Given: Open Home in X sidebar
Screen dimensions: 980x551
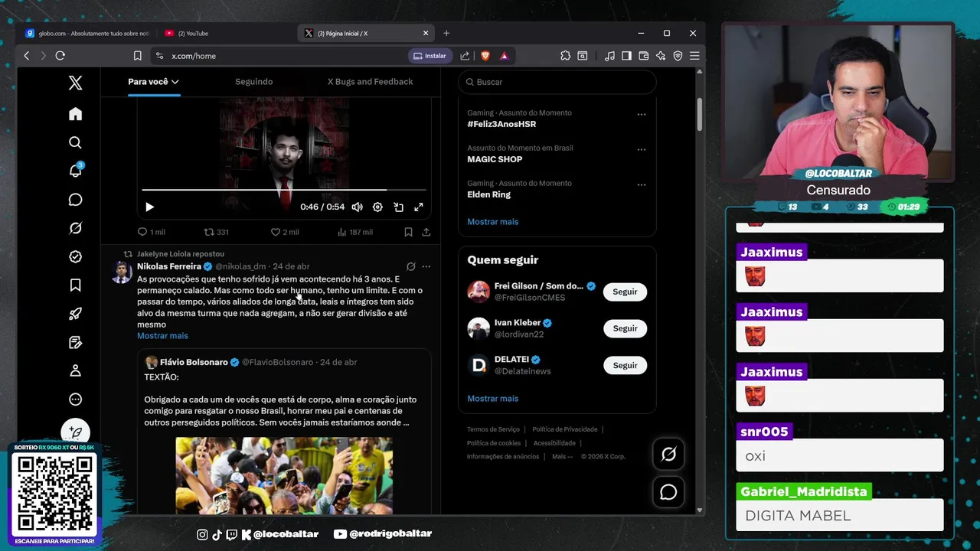Looking at the screenshot, I should coord(75,114).
